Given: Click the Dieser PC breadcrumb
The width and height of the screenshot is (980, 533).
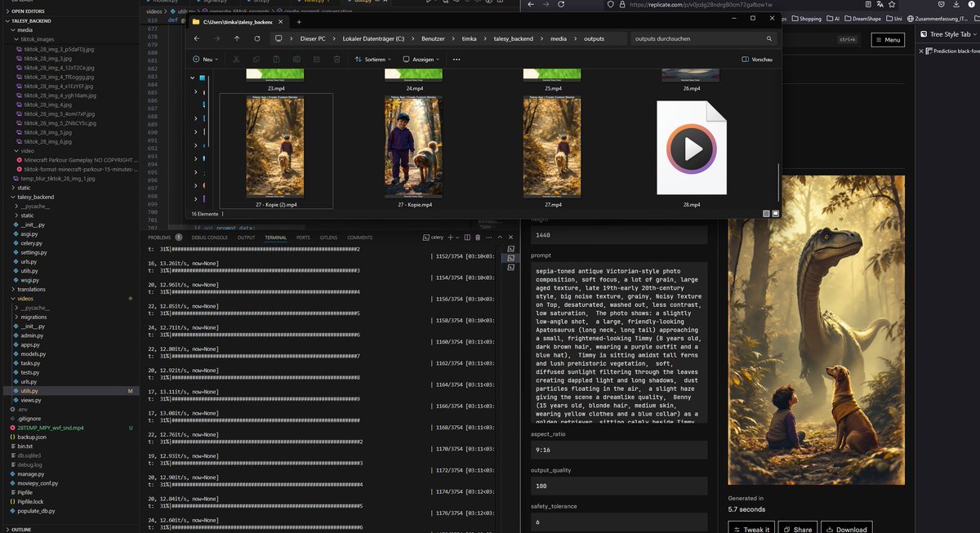Looking at the screenshot, I should click(314, 38).
